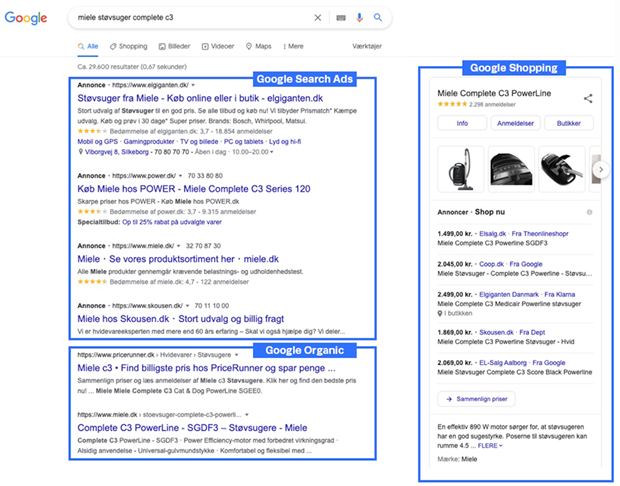Open the Lyd og hi-fi sitelink
Image resolution: width=620 pixels, height=486 pixels.
coord(285,142)
